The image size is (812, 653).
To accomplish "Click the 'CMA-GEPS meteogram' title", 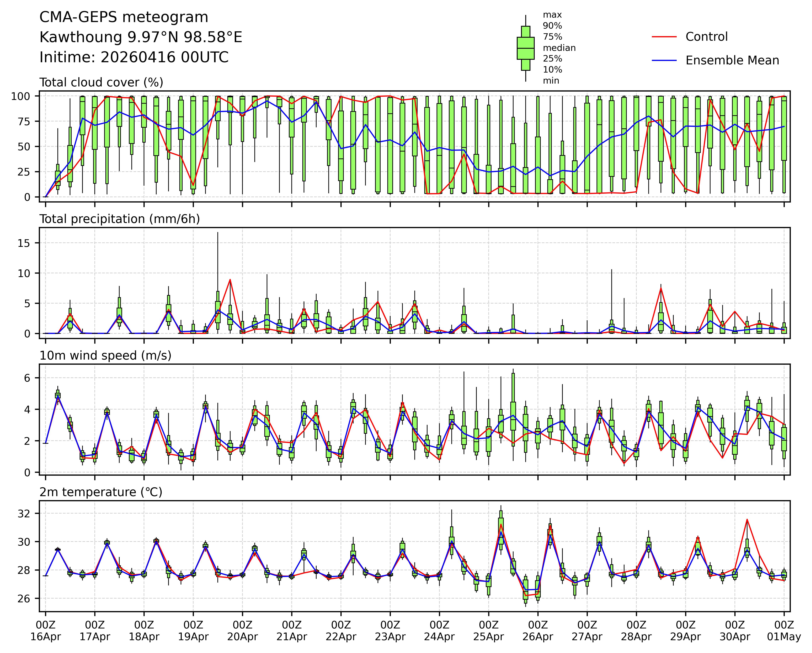I will point(124,17).
